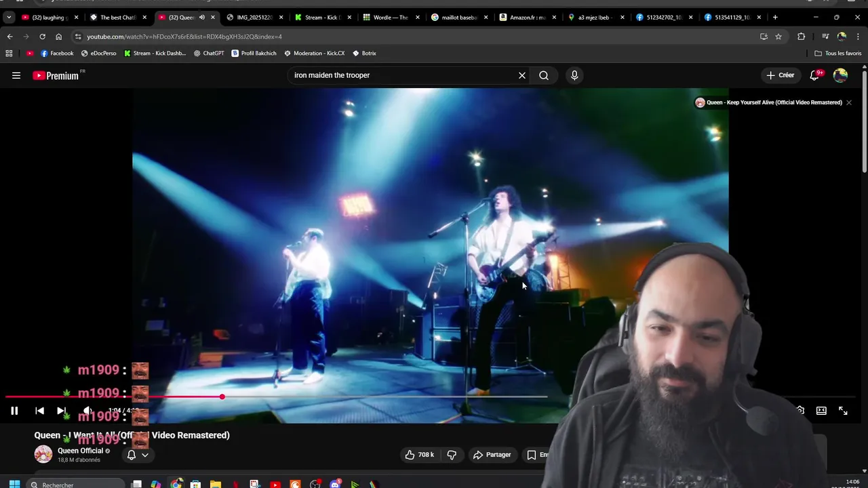Go to the previous video in the playlist
The image size is (868, 488).
(x=39, y=411)
